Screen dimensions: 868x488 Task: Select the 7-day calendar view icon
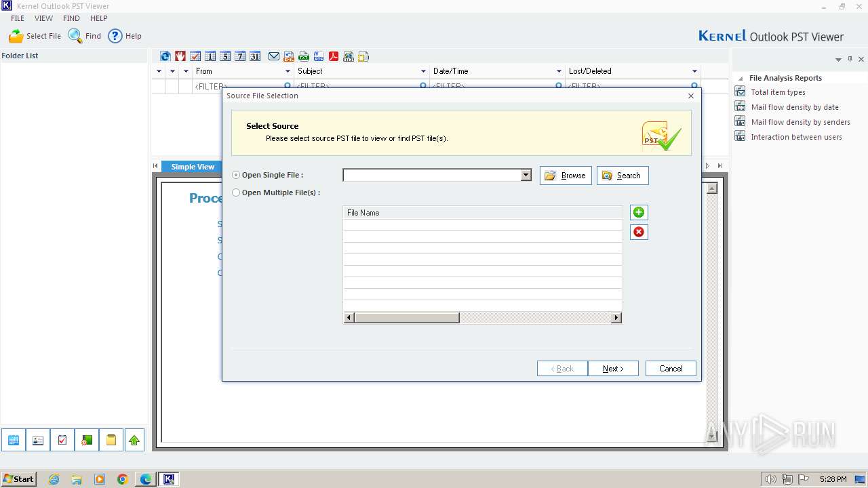point(240,56)
